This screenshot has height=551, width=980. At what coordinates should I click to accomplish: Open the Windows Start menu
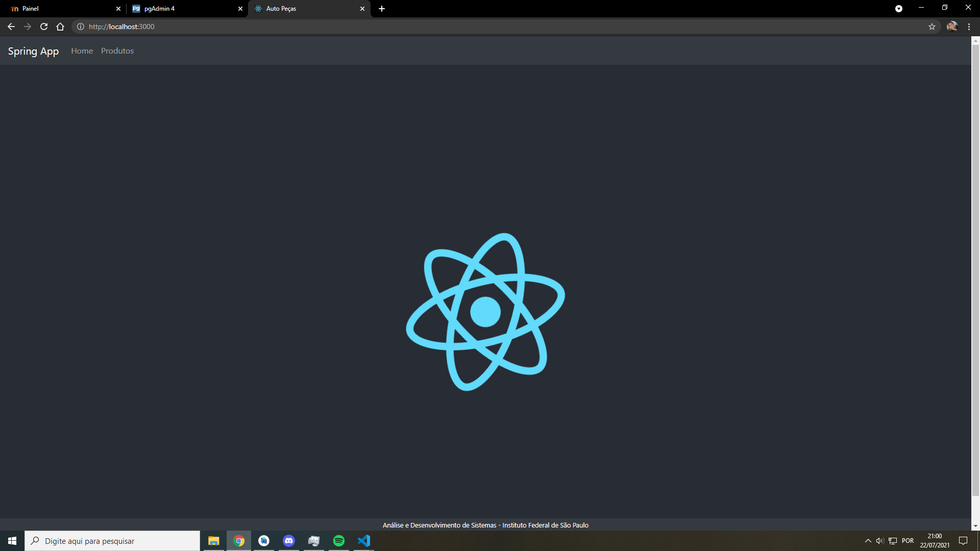coord(12,541)
